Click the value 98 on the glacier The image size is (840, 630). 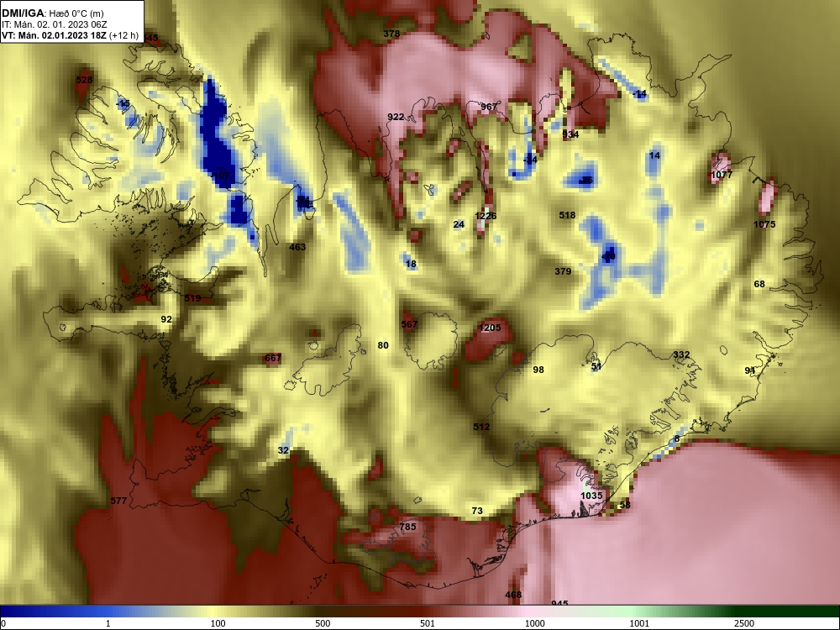coord(538,370)
